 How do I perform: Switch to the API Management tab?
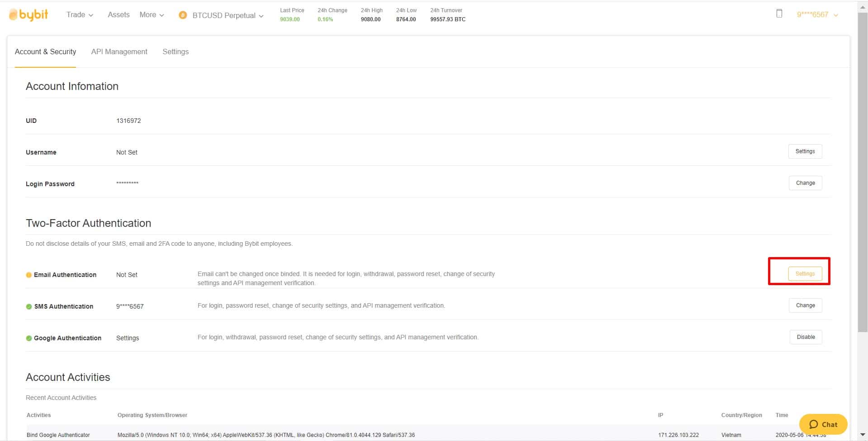pyautogui.click(x=119, y=52)
